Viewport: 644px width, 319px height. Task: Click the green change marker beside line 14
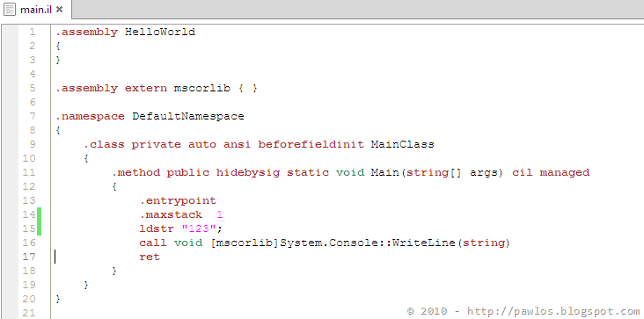39,214
